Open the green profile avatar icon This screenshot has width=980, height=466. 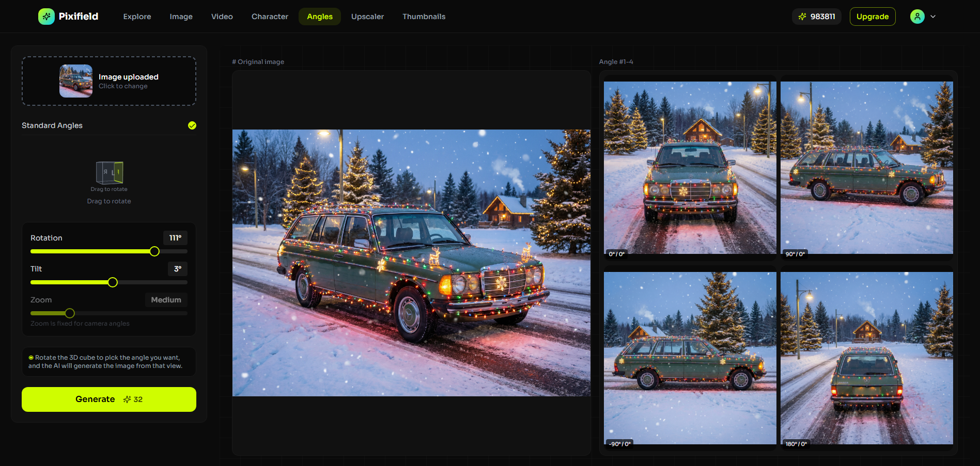click(917, 16)
